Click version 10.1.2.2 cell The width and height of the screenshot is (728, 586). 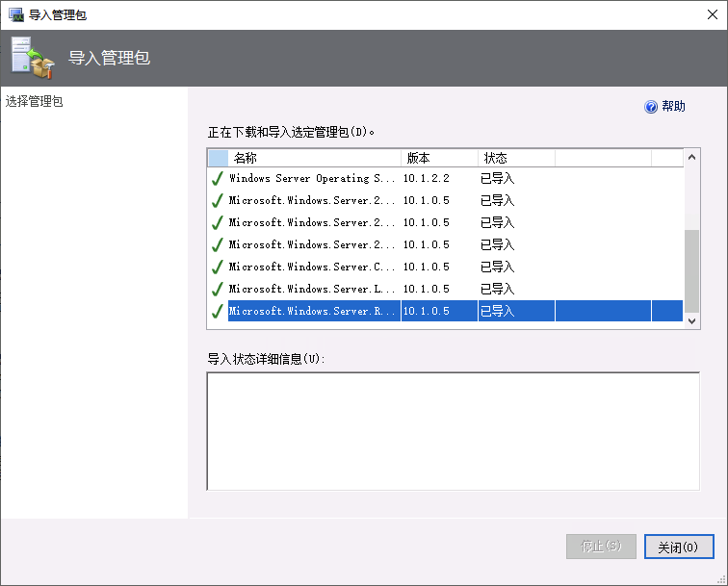point(427,178)
